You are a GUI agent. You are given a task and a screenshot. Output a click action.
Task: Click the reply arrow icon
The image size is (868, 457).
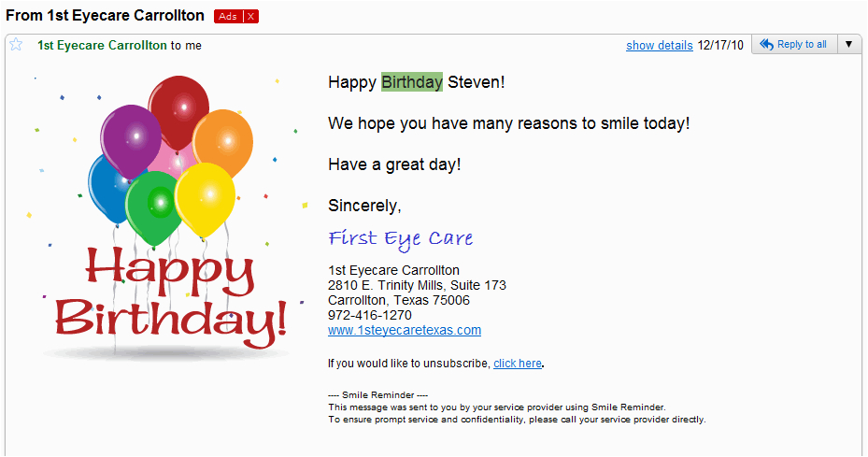point(766,44)
